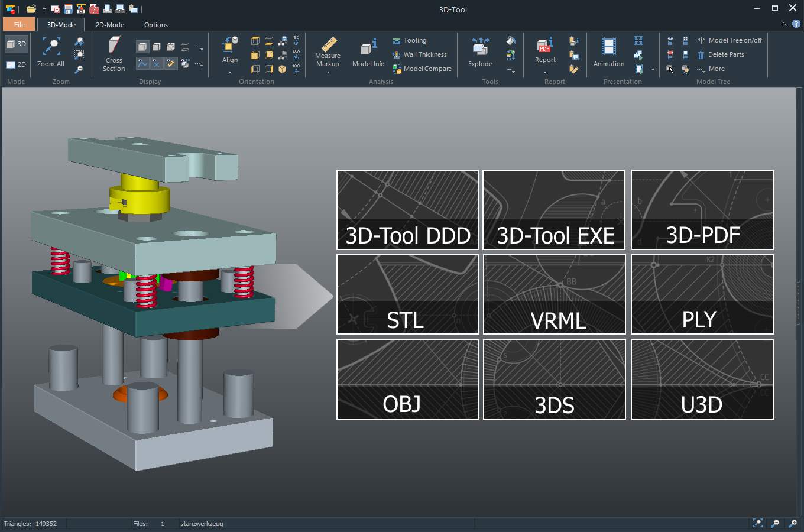Click the Zoom All button
804x532 pixels.
click(50, 53)
